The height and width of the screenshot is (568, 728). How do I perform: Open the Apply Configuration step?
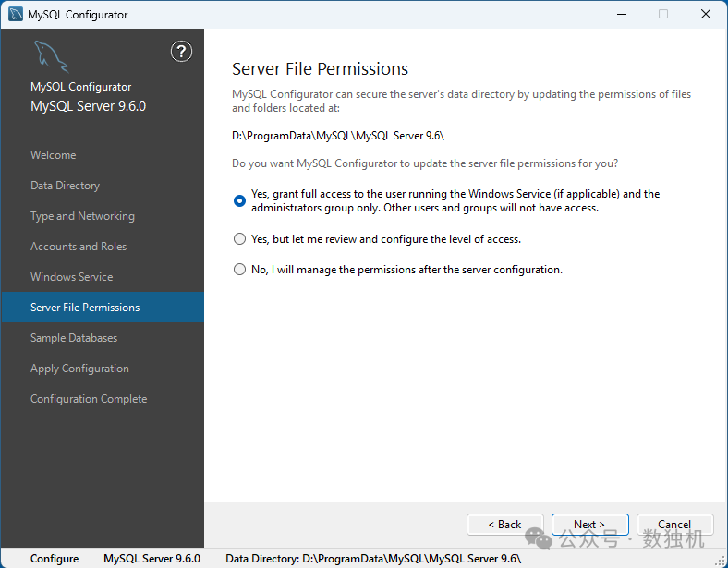click(x=79, y=369)
